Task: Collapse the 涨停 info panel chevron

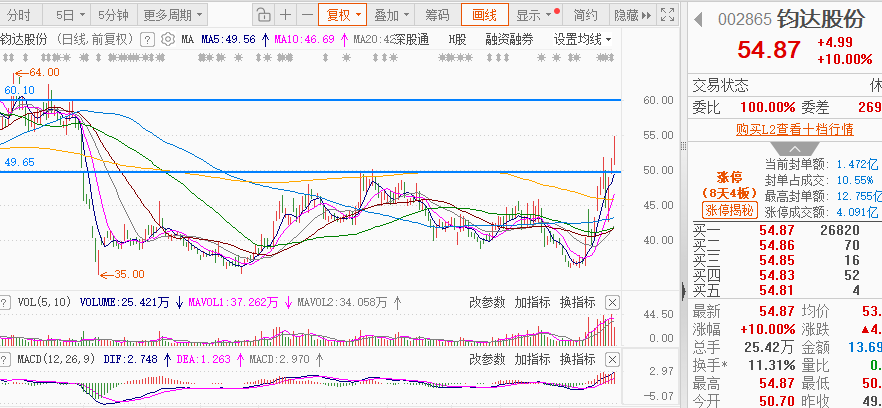Action: [795, 149]
